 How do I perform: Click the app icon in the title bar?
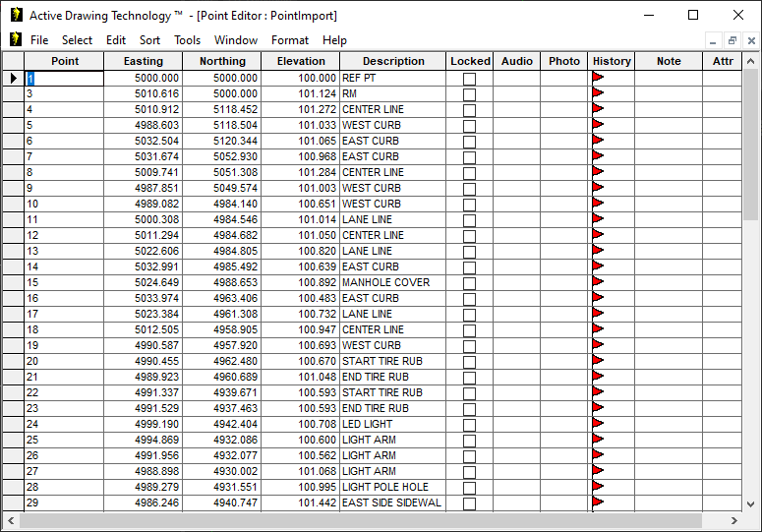pos(15,15)
